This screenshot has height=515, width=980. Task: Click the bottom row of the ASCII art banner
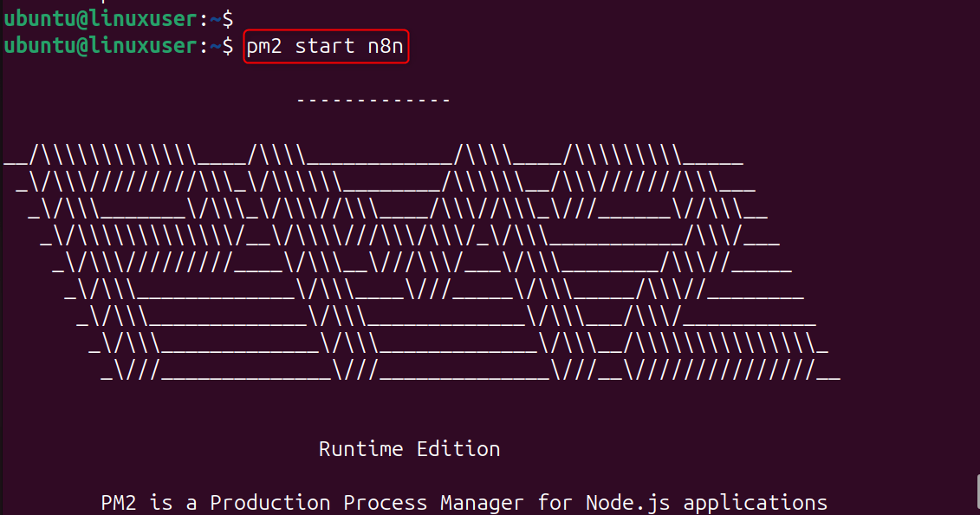click(471, 375)
